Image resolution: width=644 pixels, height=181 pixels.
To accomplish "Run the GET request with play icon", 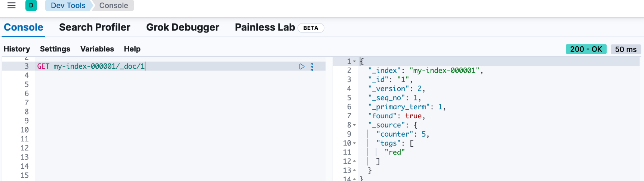I will click(302, 66).
